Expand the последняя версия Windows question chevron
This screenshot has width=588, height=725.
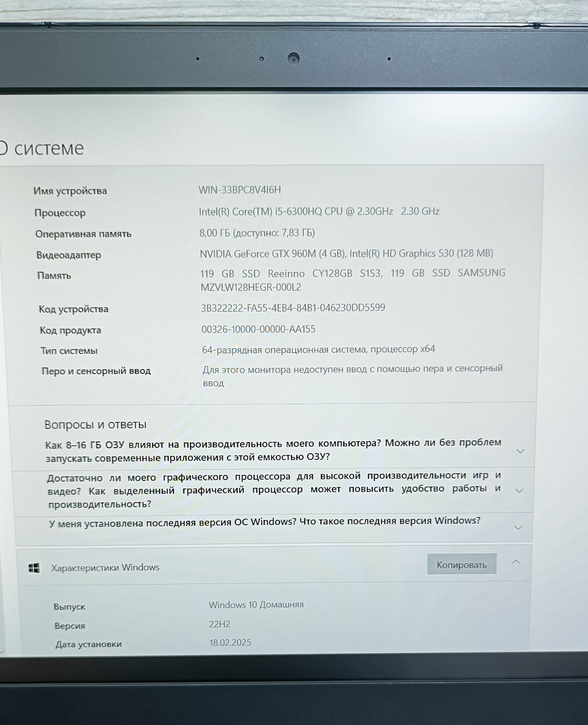[518, 528]
